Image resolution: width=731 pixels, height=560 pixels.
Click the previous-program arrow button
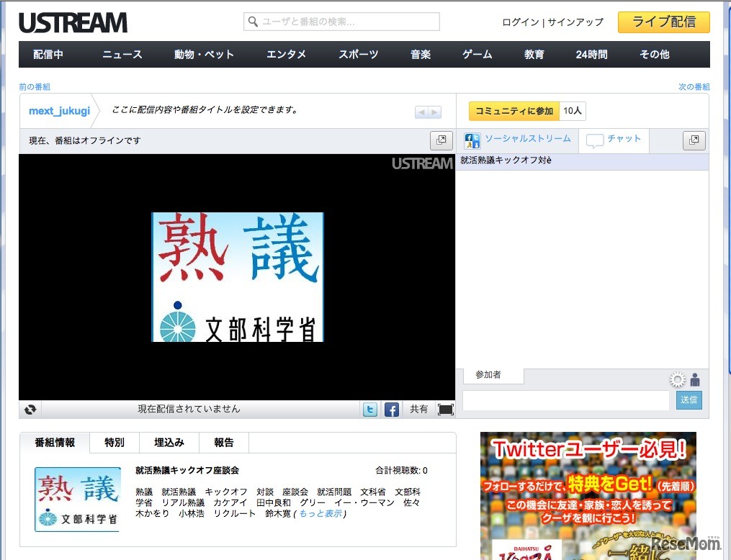click(421, 111)
